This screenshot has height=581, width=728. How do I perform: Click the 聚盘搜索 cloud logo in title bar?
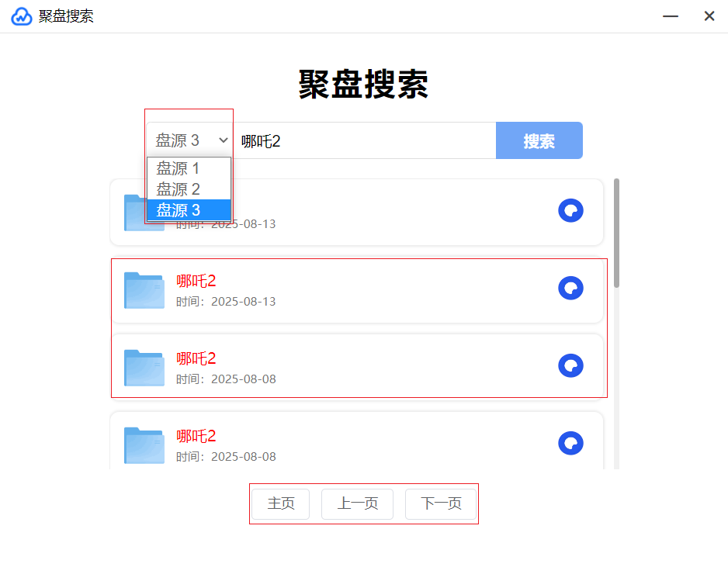click(x=22, y=16)
